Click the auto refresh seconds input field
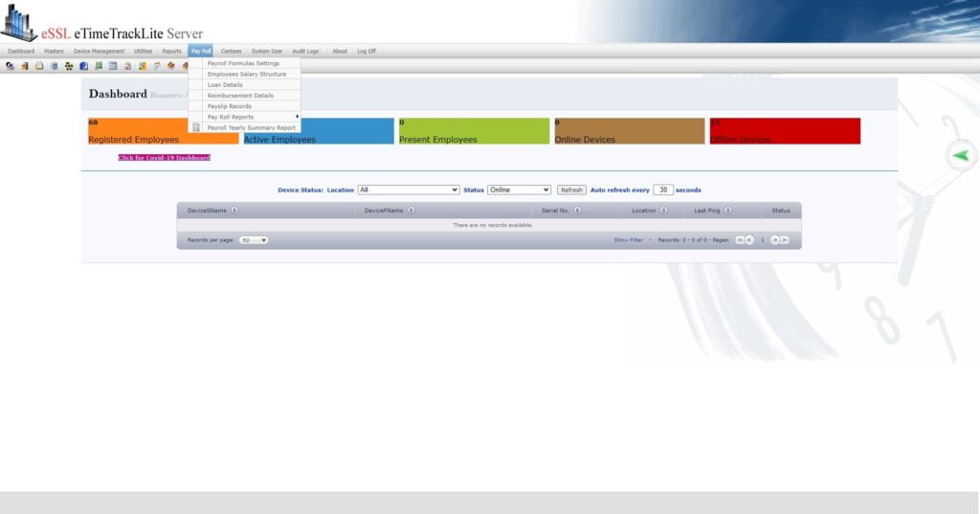 tap(662, 190)
